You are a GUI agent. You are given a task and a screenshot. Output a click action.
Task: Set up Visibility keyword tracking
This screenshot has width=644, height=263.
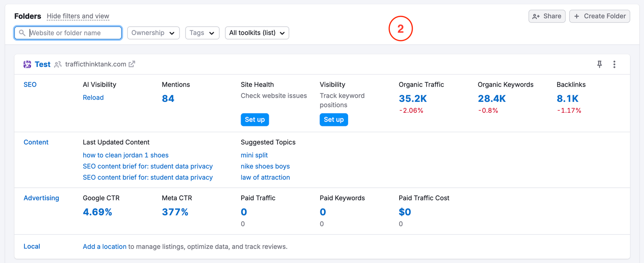pyautogui.click(x=334, y=120)
